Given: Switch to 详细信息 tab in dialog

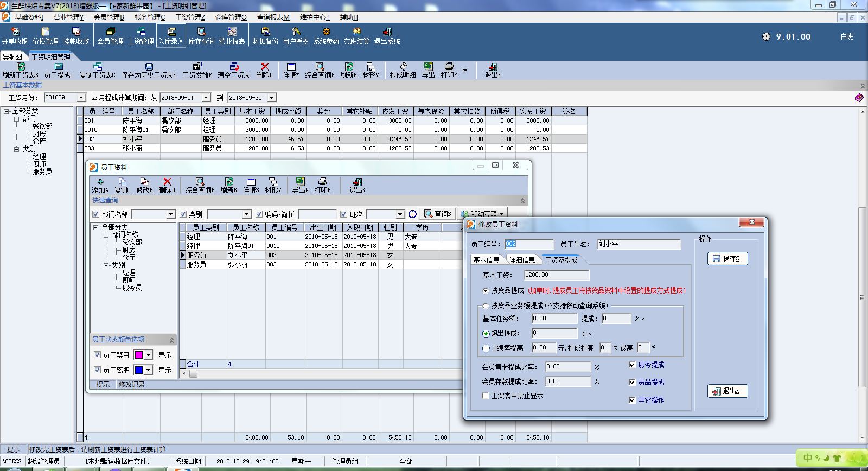Looking at the screenshot, I should point(522,260).
